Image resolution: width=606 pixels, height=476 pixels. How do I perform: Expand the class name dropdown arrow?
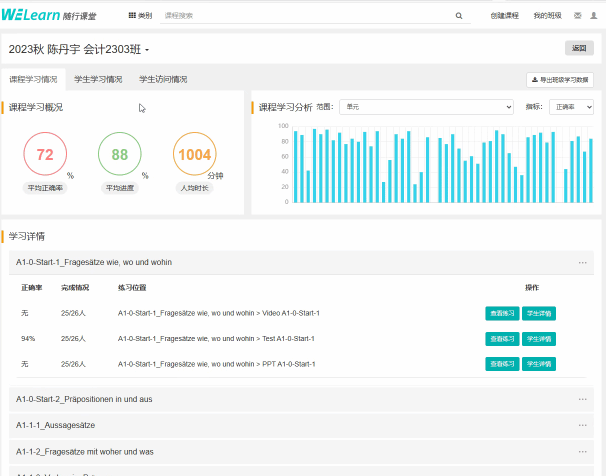147,49
